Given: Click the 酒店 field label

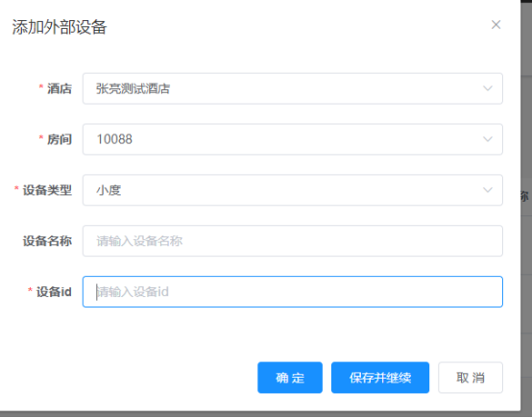Looking at the screenshot, I should coord(60,88).
